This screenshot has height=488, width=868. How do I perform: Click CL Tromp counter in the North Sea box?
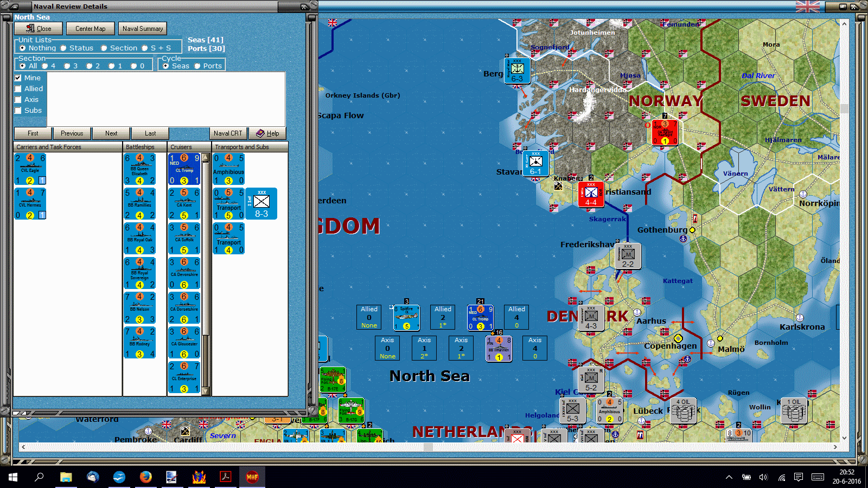(x=480, y=318)
